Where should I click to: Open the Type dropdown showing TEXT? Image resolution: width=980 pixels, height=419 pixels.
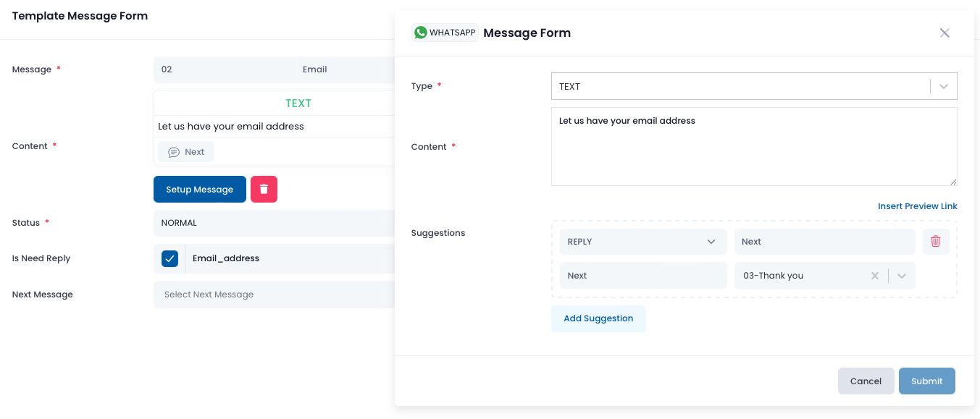tap(754, 86)
